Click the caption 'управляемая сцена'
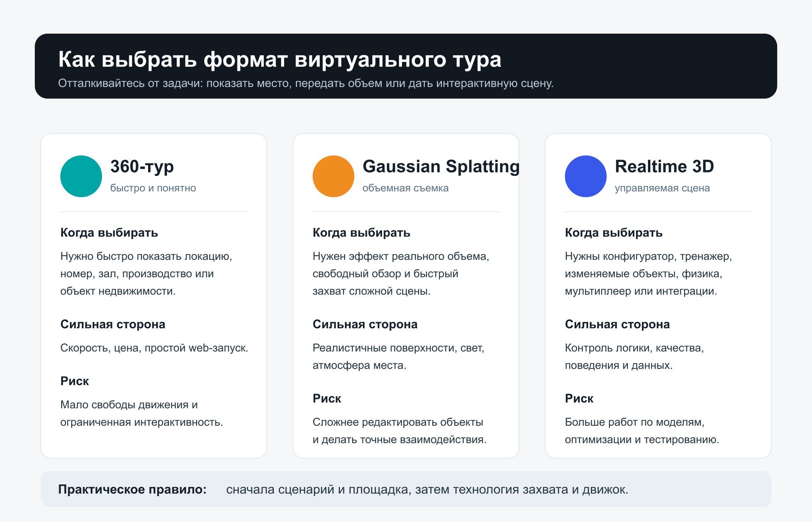812x522 pixels. pyautogui.click(x=662, y=188)
